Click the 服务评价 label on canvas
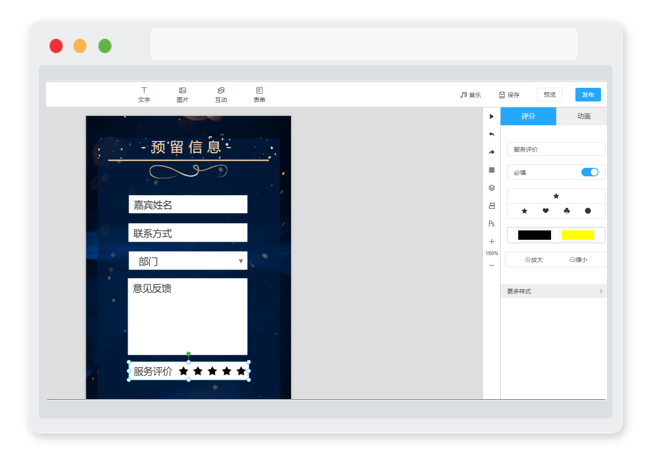Screen dimensions: 660x460 pos(153,371)
